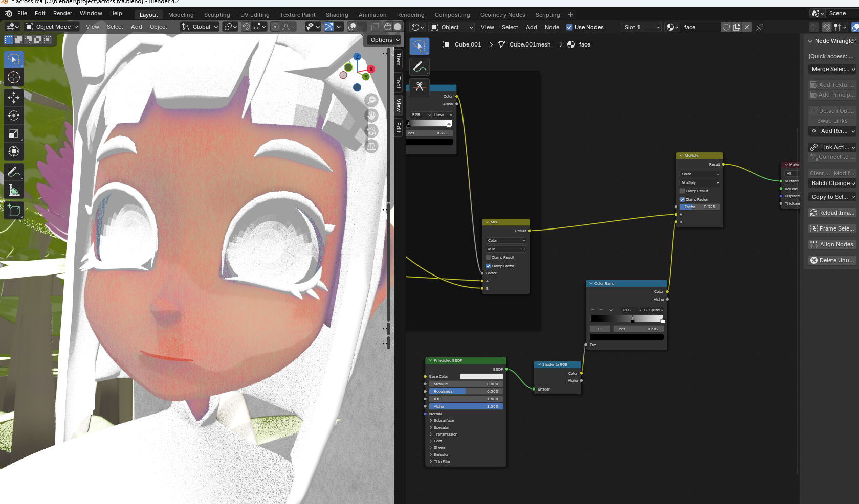
Task: Click the zoom magnifier gizmo in viewport
Action: click(371, 100)
